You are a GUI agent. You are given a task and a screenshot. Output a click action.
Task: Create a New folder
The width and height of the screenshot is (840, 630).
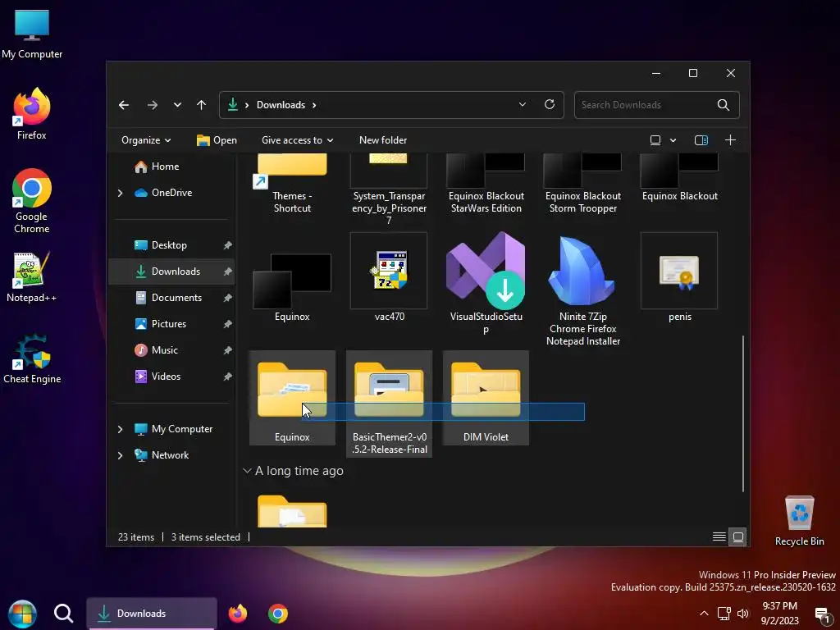tap(383, 140)
